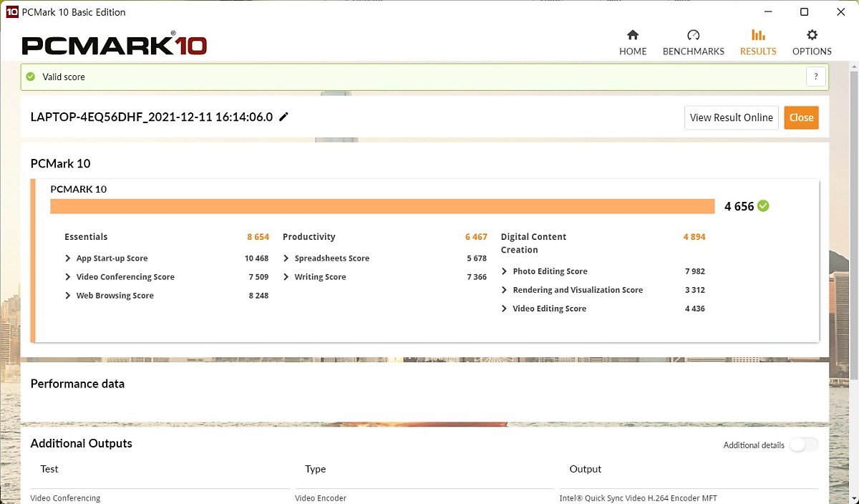Click the Test column header
The height and width of the screenshot is (504, 859).
click(49, 469)
